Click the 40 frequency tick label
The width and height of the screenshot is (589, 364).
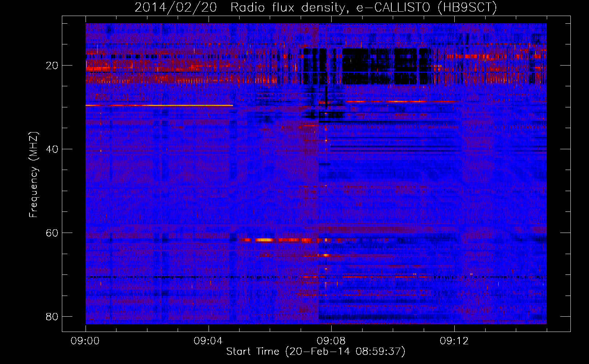click(x=52, y=149)
